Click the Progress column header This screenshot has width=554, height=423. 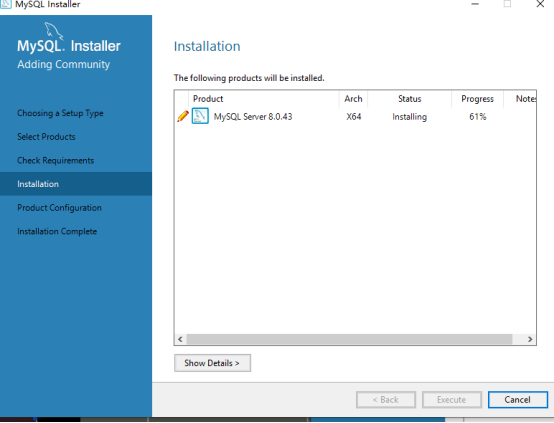477,99
